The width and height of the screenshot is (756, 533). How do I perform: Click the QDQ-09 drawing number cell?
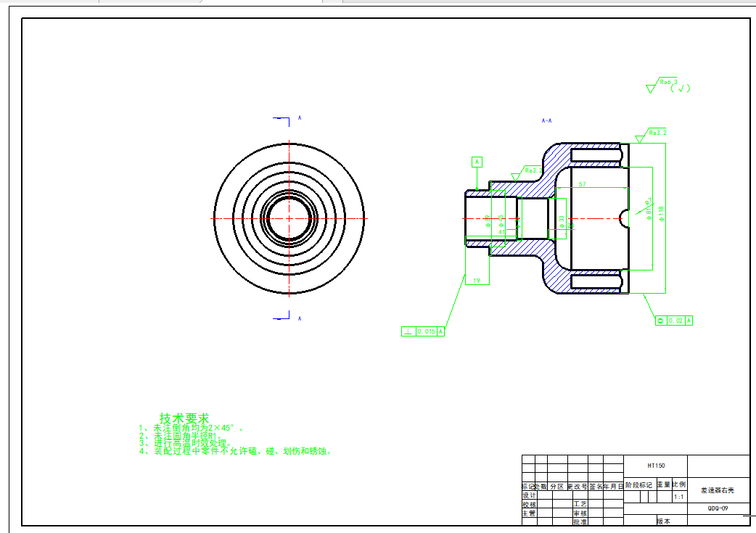click(x=718, y=508)
